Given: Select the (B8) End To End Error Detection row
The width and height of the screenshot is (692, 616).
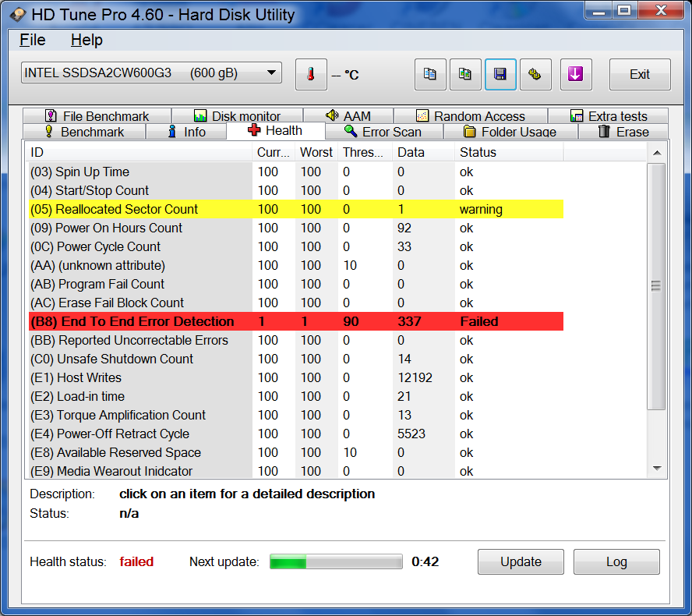Looking at the screenshot, I should click(x=296, y=321).
